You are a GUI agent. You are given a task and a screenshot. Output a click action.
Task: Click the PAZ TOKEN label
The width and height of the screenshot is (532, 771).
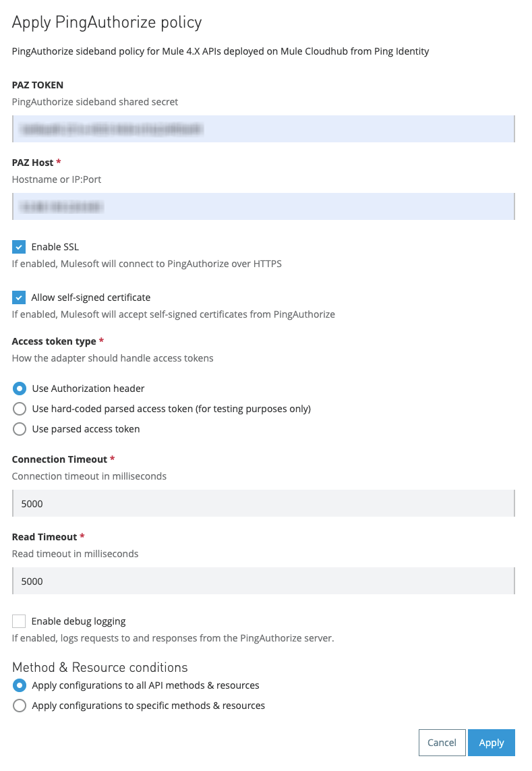click(38, 85)
